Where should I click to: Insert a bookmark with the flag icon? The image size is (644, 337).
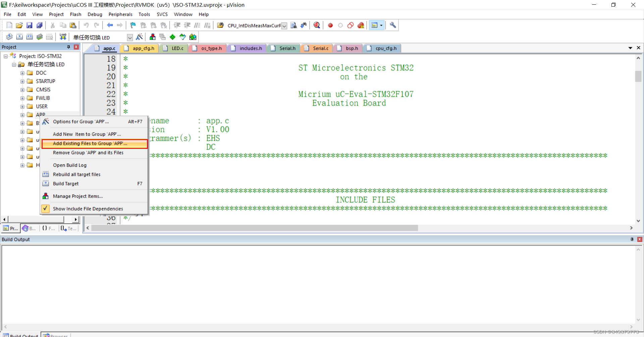coord(133,25)
